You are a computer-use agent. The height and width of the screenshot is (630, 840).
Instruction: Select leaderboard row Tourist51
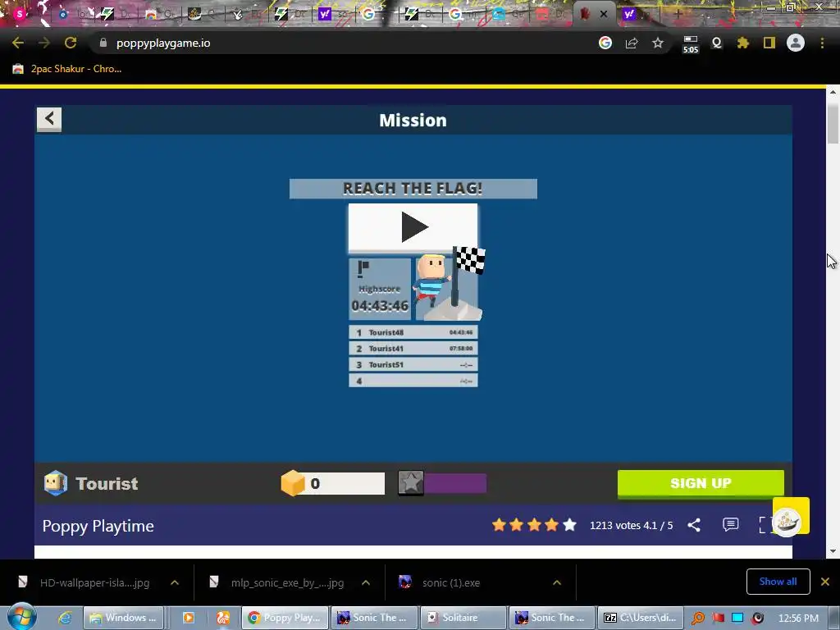pyautogui.click(x=413, y=365)
